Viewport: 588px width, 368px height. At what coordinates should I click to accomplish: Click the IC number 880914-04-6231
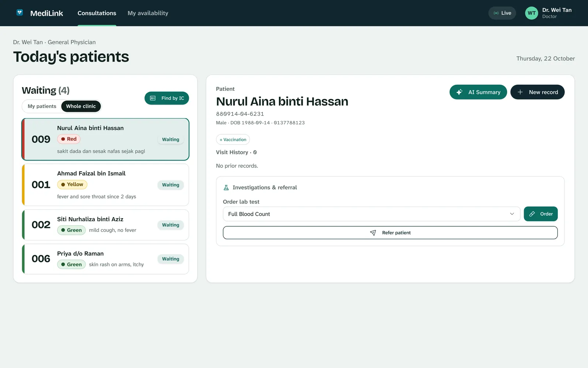pos(240,114)
